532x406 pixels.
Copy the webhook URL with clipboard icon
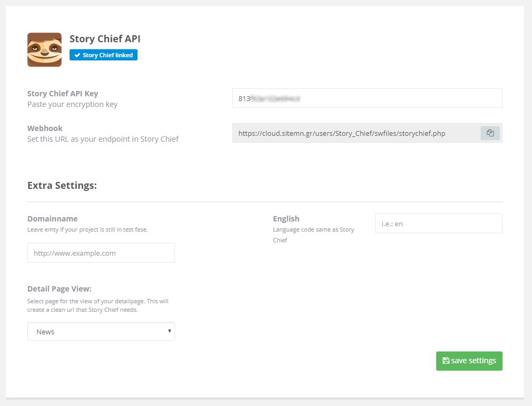(490, 133)
